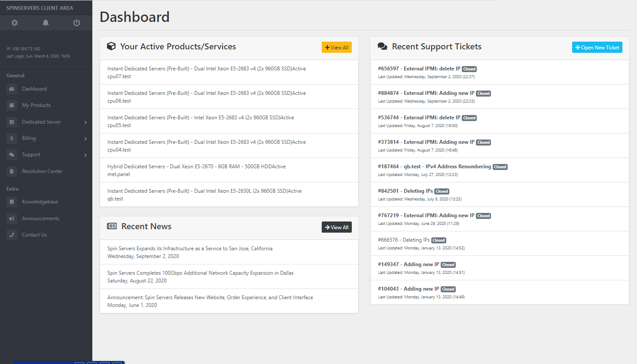Open My Products menu item
This screenshot has width=637, height=364.
point(36,105)
